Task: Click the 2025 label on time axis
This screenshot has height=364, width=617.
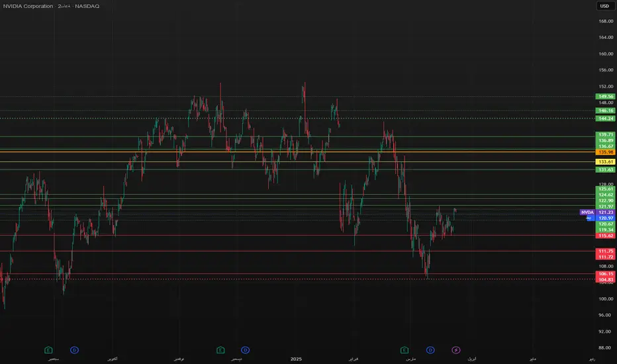Action: (x=296, y=359)
